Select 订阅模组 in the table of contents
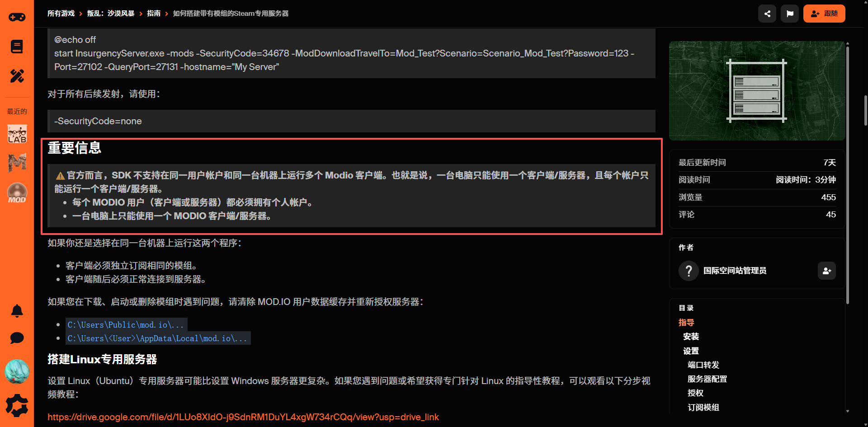The height and width of the screenshot is (427, 868). coord(703,408)
